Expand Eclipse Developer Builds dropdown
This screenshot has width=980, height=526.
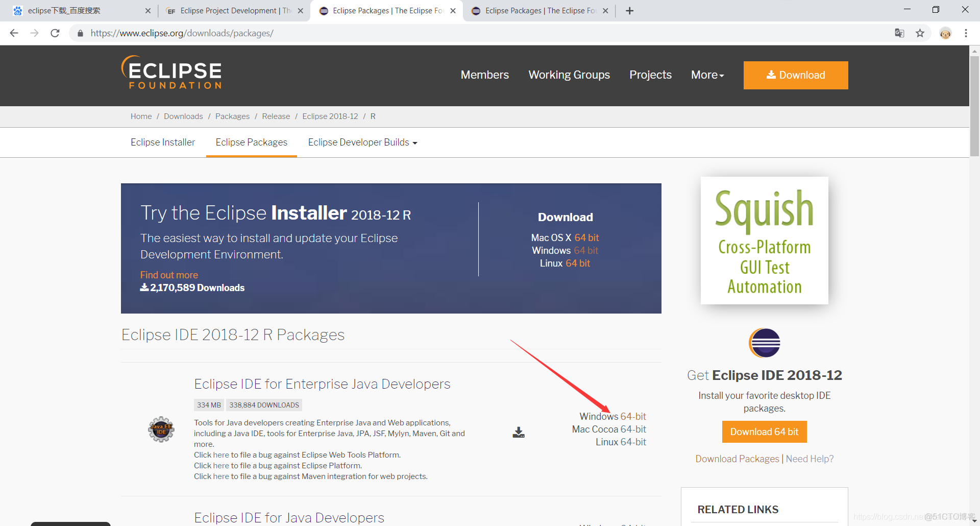coord(362,142)
